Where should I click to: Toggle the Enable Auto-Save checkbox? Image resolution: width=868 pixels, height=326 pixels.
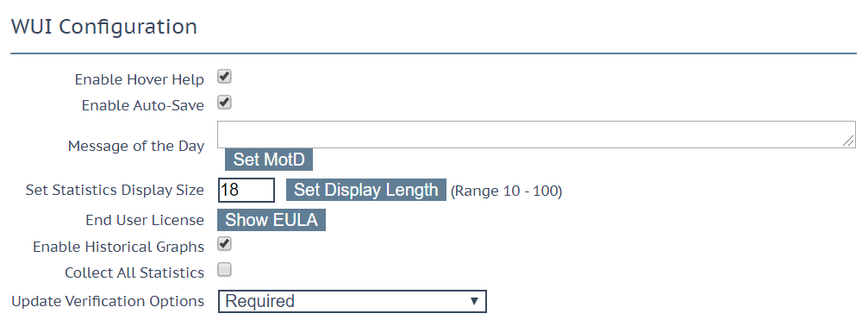click(x=224, y=103)
